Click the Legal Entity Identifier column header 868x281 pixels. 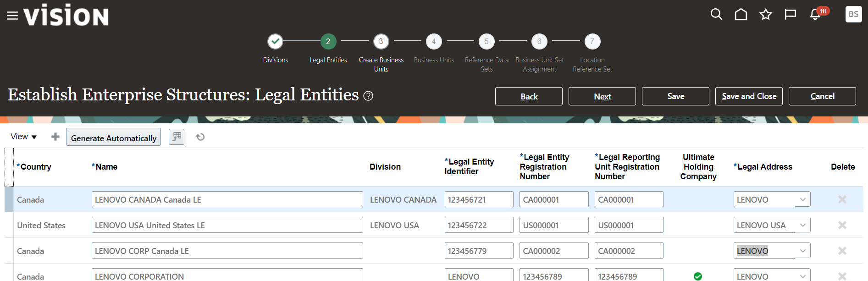469,166
